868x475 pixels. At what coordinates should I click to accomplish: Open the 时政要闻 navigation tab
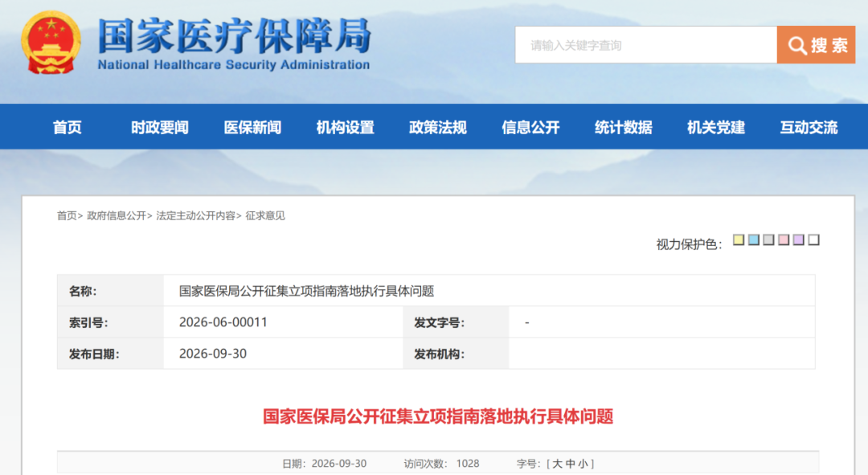coord(159,127)
